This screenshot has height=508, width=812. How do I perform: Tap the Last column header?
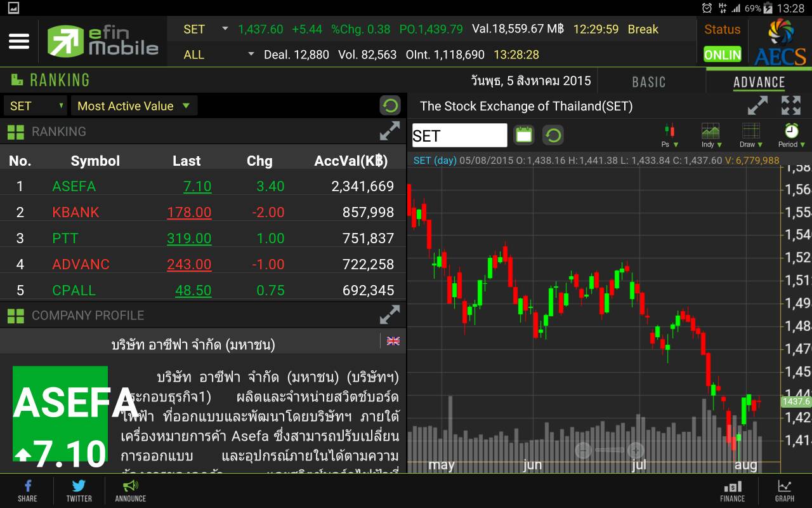click(x=187, y=161)
